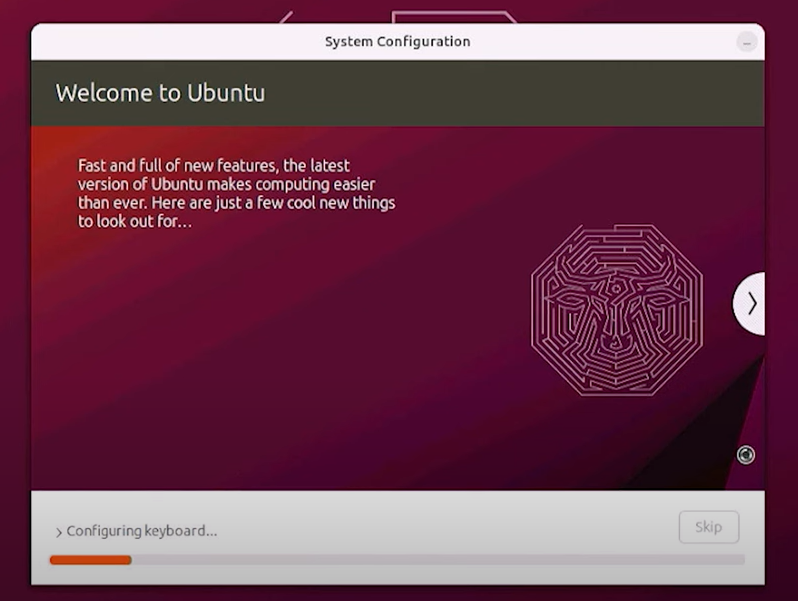Advance slideshow with the right arrow

click(750, 304)
